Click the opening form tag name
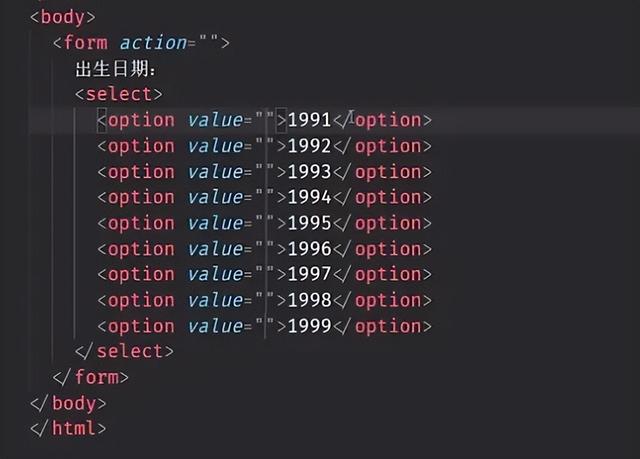 pos(86,43)
